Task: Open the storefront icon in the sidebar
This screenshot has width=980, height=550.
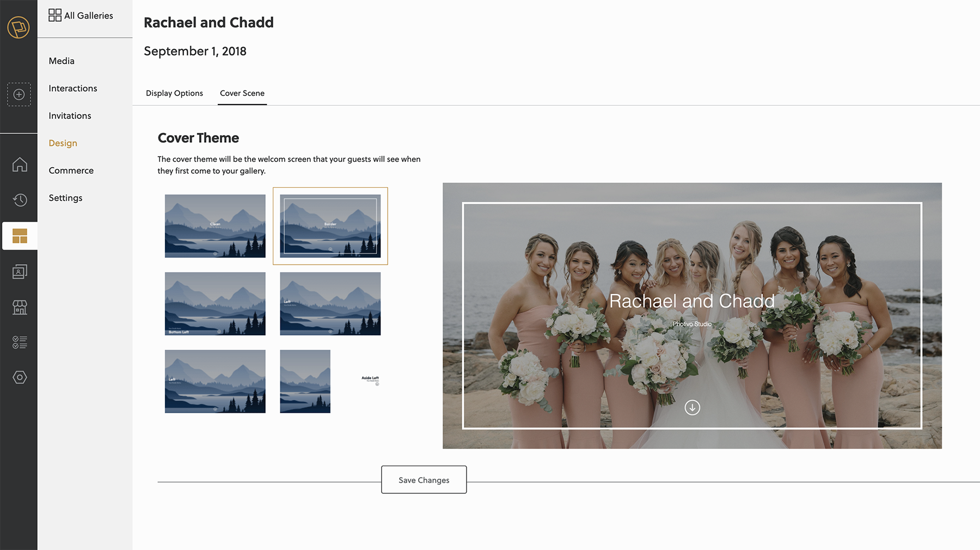Action: coord(20,307)
